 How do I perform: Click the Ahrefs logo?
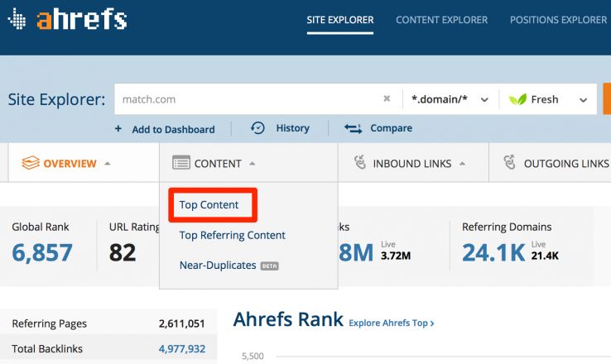click(67, 20)
